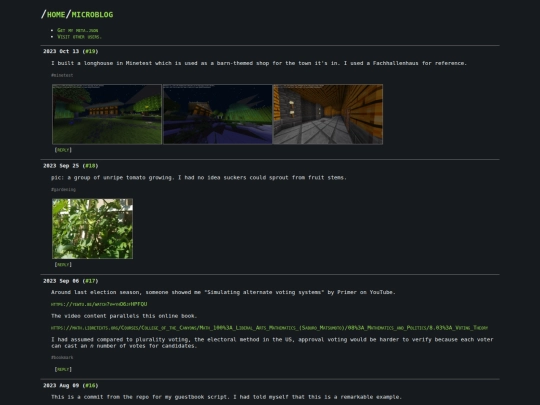Reply to the Sep 25 post
Viewport: 540px width, 405px height.
(x=63, y=264)
